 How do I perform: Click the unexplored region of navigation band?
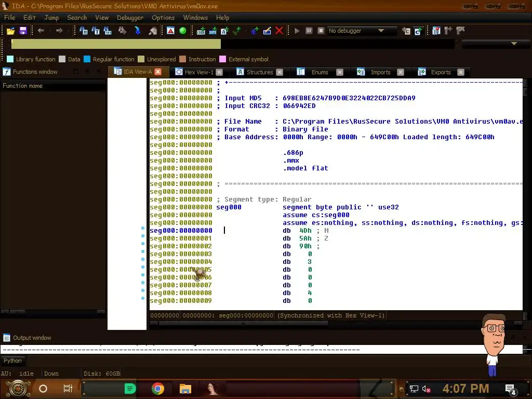[x=116, y=44]
